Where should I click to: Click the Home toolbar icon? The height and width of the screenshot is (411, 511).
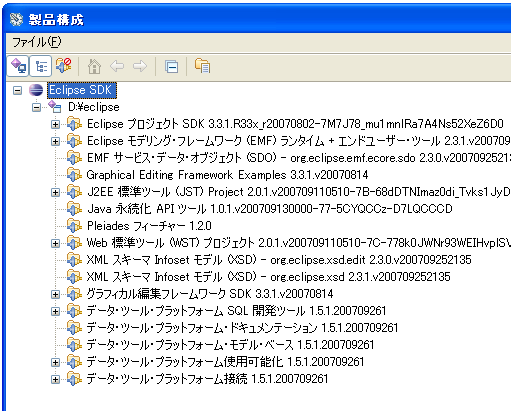click(x=94, y=66)
